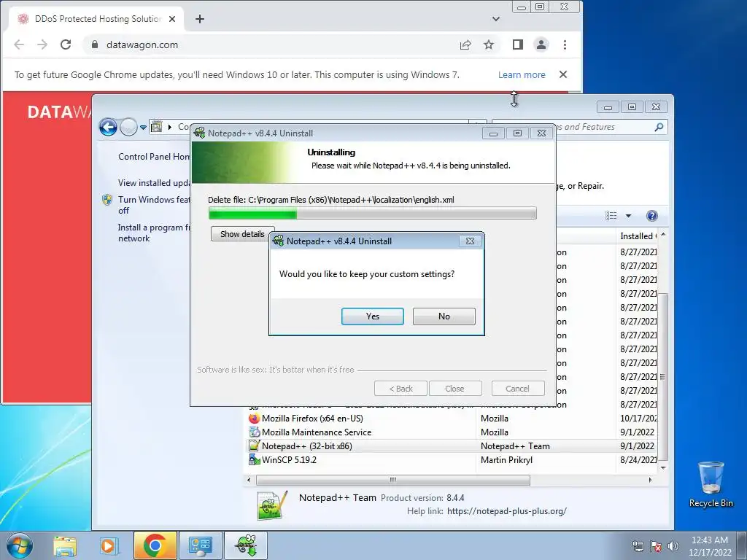Select Notepad++ (32-bit x86) row
This screenshot has width=747, height=560.
(x=452, y=446)
